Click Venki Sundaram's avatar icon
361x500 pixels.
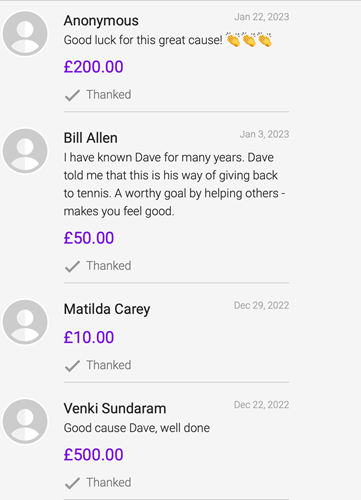click(x=25, y=422)
